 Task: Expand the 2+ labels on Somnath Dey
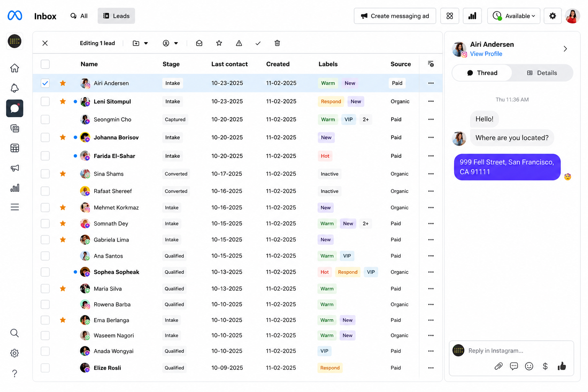tap(366, 224)
